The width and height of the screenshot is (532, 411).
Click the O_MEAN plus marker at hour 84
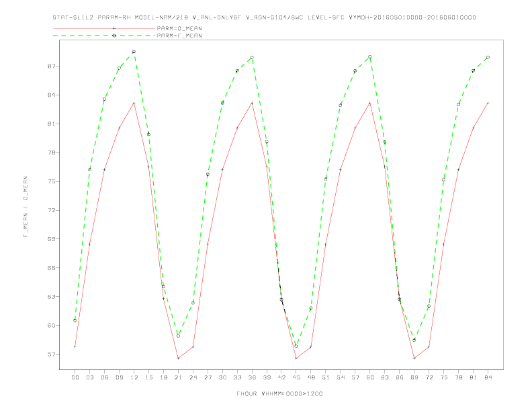(488, 103)
